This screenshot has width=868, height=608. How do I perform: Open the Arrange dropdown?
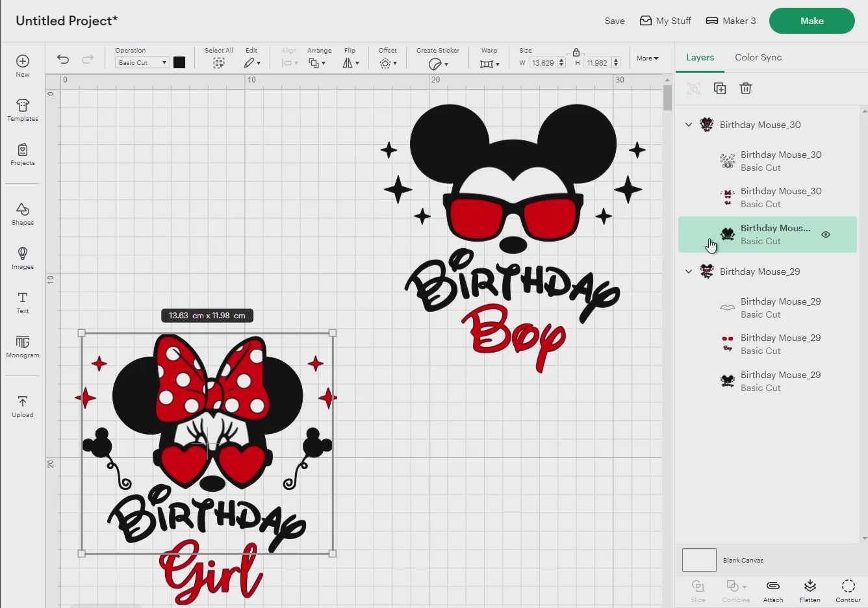click(317, 63)
